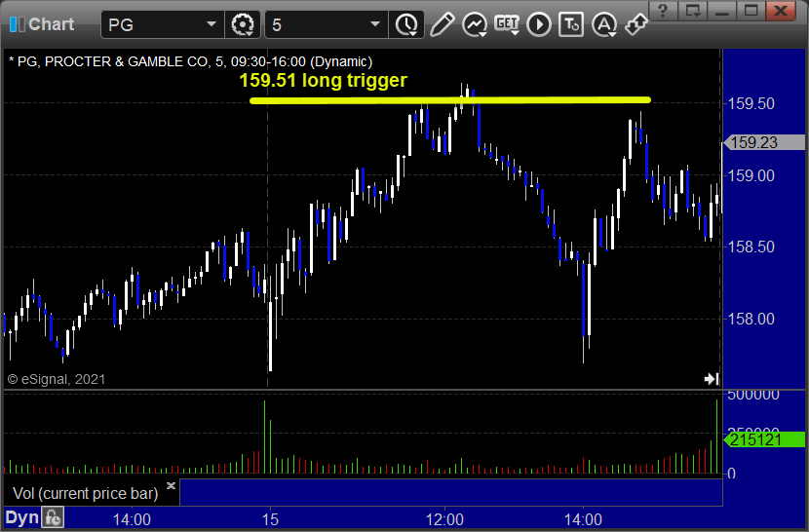Expand the interval dropdown arrow
Viewport: 809px width, 532px height.
pyautogui.click(x=375, y=24)
